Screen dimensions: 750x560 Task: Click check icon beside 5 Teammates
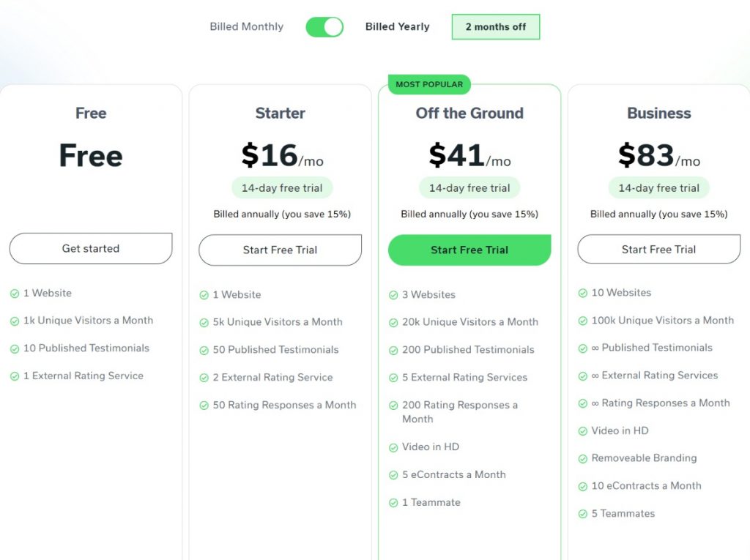(x=582, y=514)
